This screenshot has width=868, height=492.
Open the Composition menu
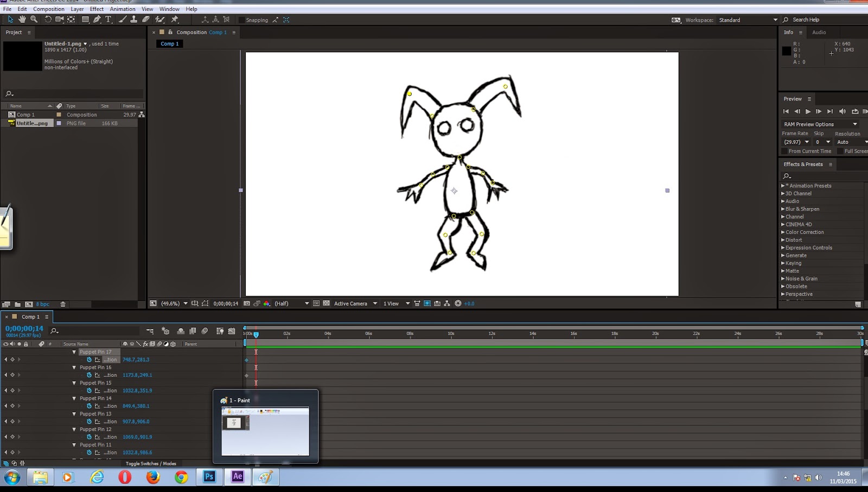(x=49, y=9)
